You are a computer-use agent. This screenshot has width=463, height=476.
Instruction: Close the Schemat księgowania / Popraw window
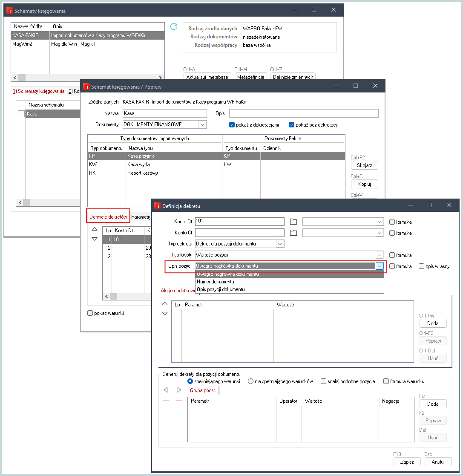(x=375, y=86)
